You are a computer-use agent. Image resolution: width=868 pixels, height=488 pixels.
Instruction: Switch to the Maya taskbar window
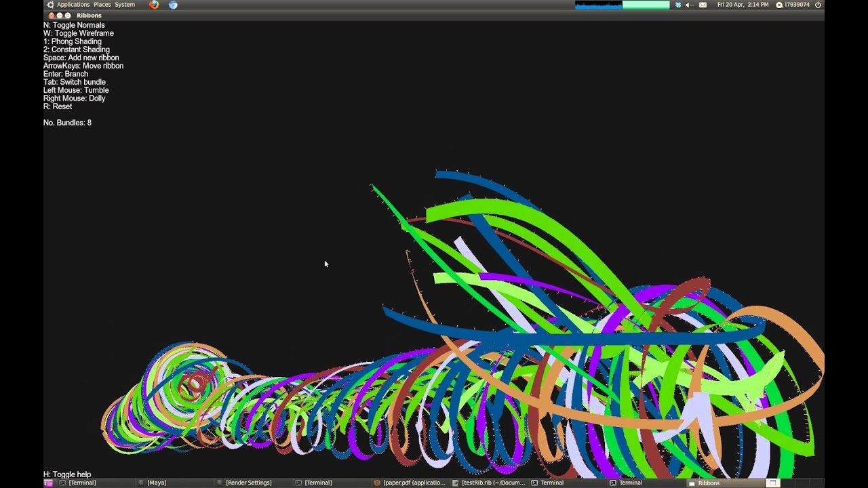point(174,483)
